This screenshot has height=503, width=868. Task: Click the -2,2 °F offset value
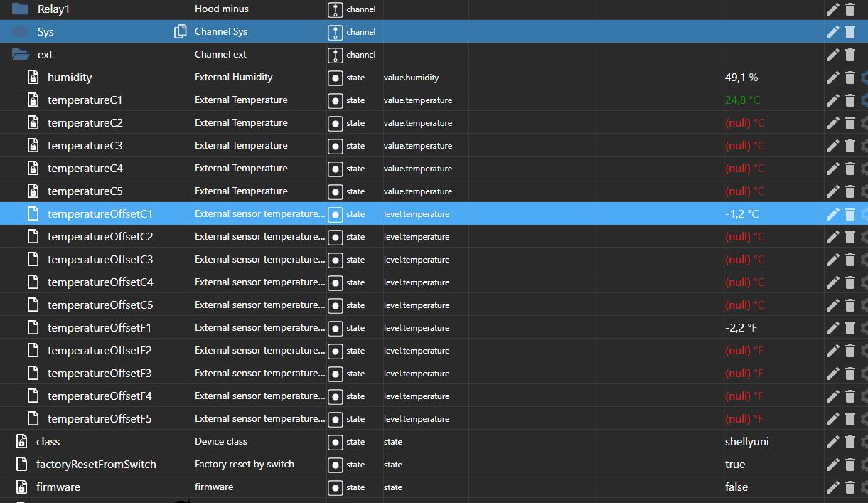pyautogui.click(x=741, y=327)
